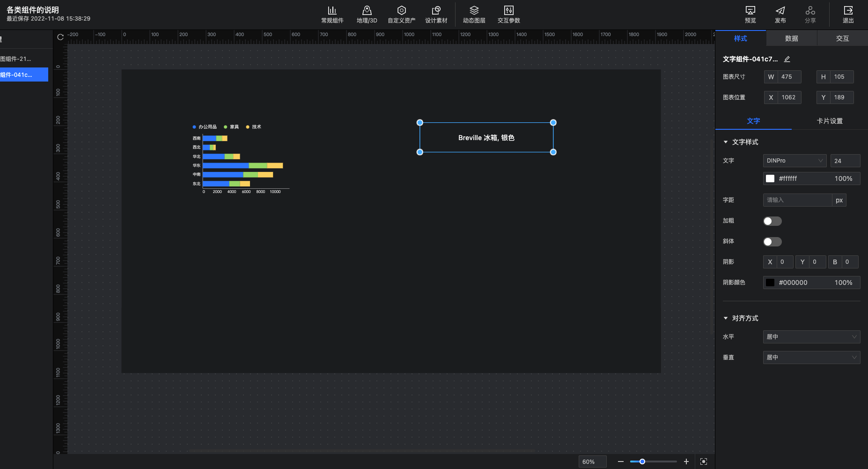This screenshot has width=868, height=469.
Task: Click the white #ffffff text color swatch
Action: tap(770, 179)
